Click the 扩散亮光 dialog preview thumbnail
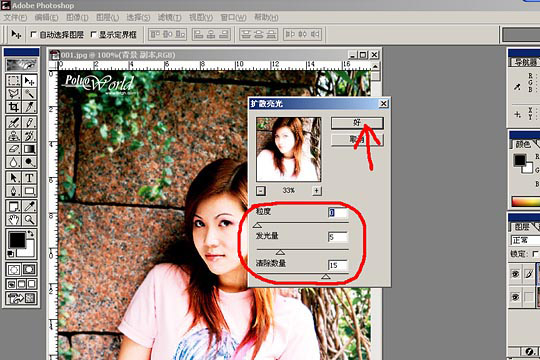The height and width of the screenshot is (360, 540). 289,149
